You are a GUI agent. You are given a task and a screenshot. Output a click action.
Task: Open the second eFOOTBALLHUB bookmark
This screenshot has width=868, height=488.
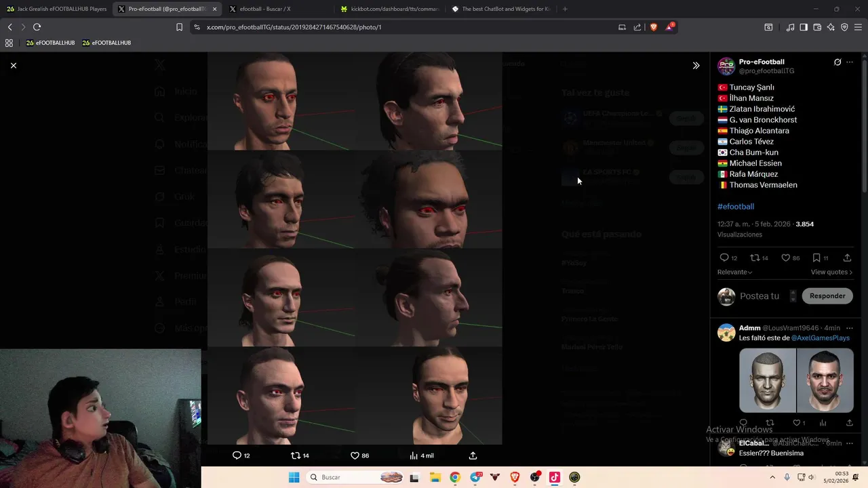106,43
